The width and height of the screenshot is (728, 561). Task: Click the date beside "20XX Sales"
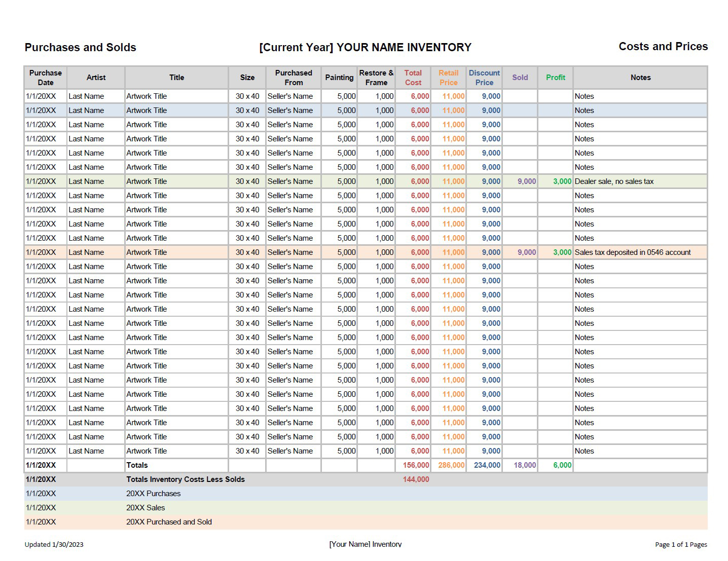(x=41, y=508)
